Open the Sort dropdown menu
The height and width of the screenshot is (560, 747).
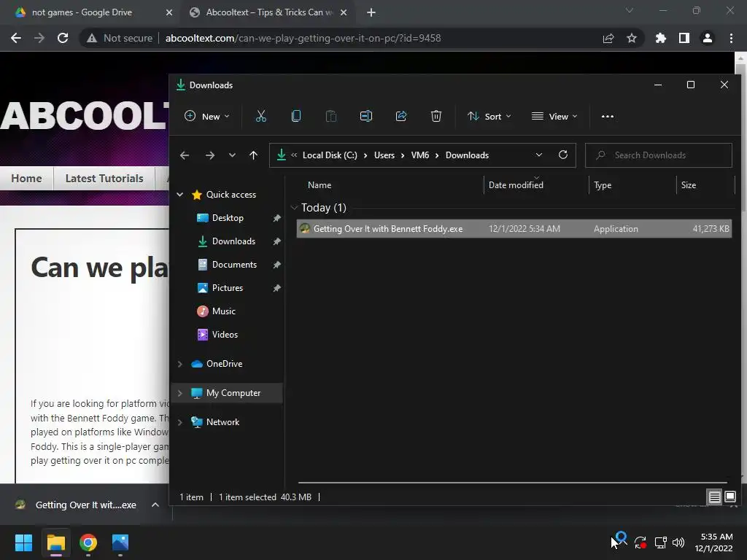coord(489,116)
